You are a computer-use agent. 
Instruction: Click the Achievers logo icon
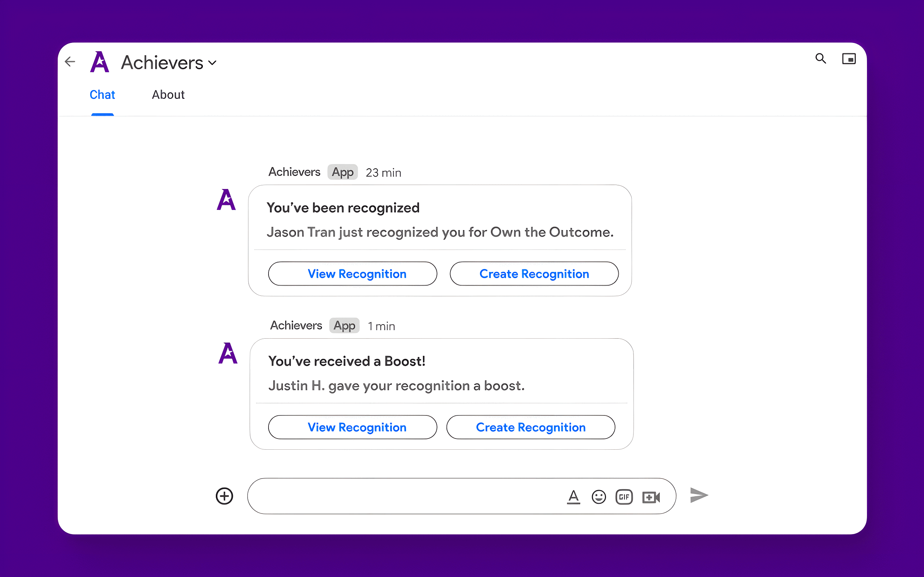coord(100,62)
